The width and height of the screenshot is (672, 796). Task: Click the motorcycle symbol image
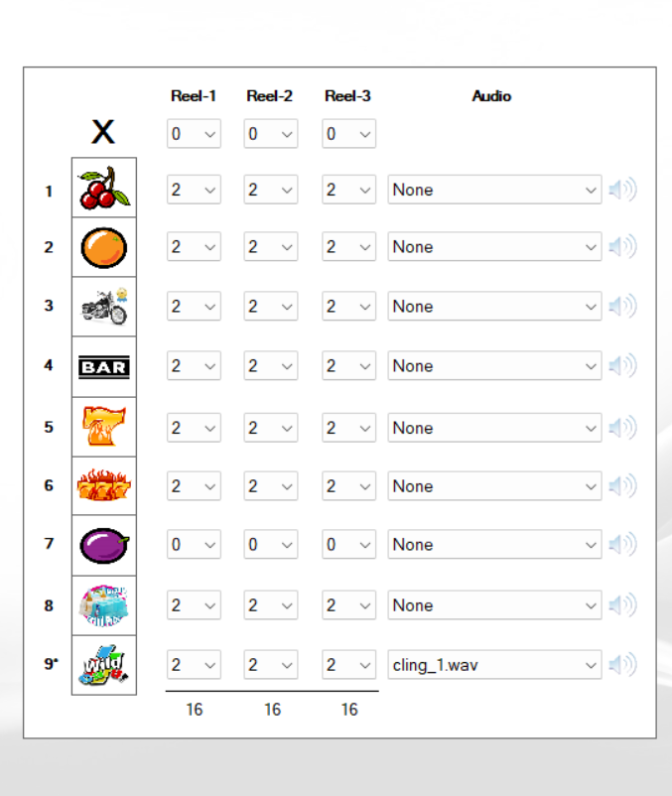coord(104,307)
